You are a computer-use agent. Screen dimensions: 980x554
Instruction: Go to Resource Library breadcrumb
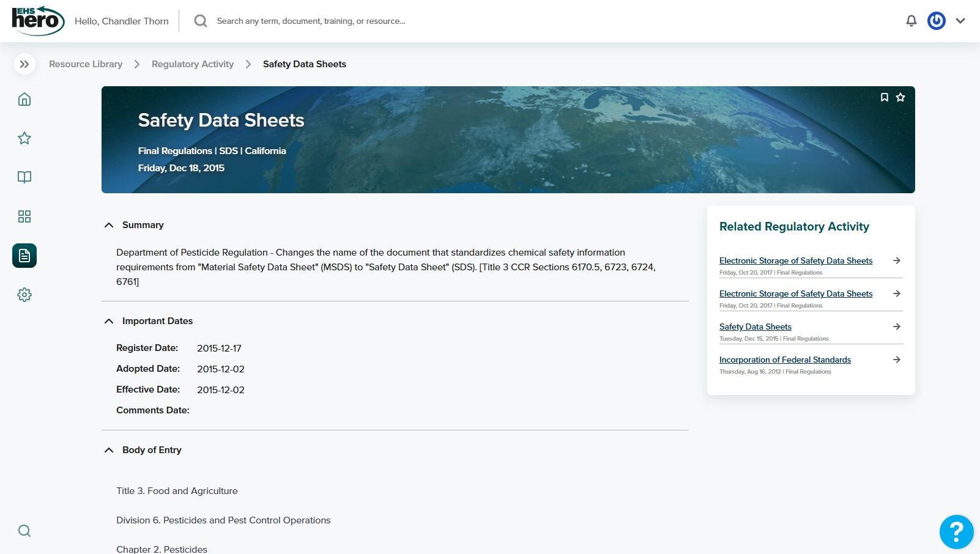(x=86, y=64)
